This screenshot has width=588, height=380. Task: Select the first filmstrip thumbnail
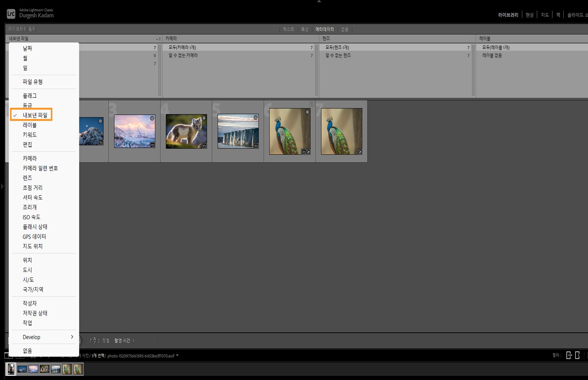pyautogui.click(x=11, y=369)
